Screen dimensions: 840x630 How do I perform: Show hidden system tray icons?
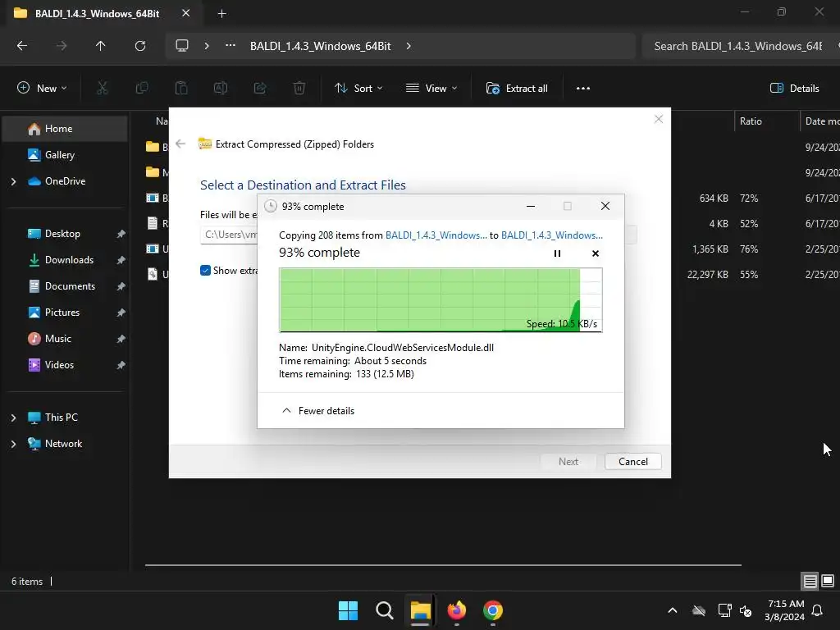[x=673, y=610]
